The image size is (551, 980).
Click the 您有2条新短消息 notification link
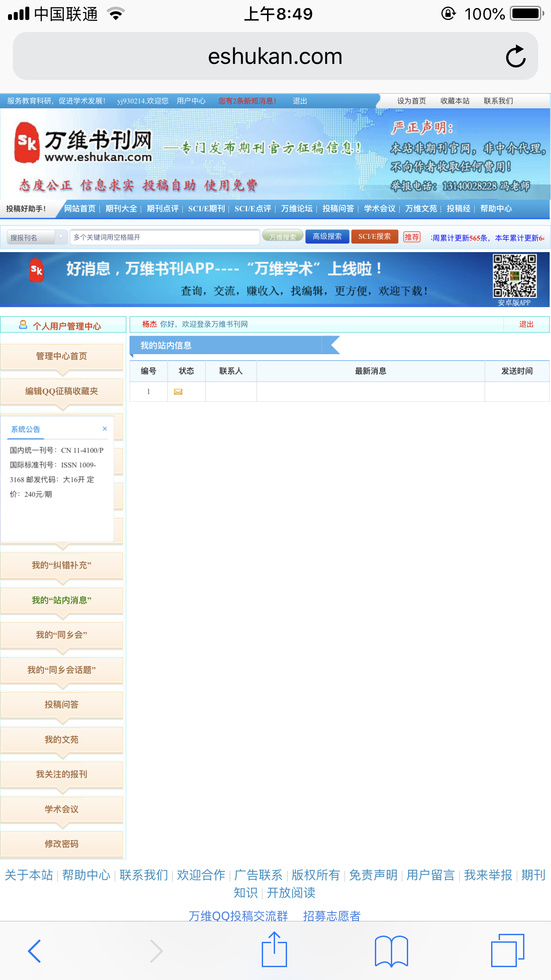point(247,101)
